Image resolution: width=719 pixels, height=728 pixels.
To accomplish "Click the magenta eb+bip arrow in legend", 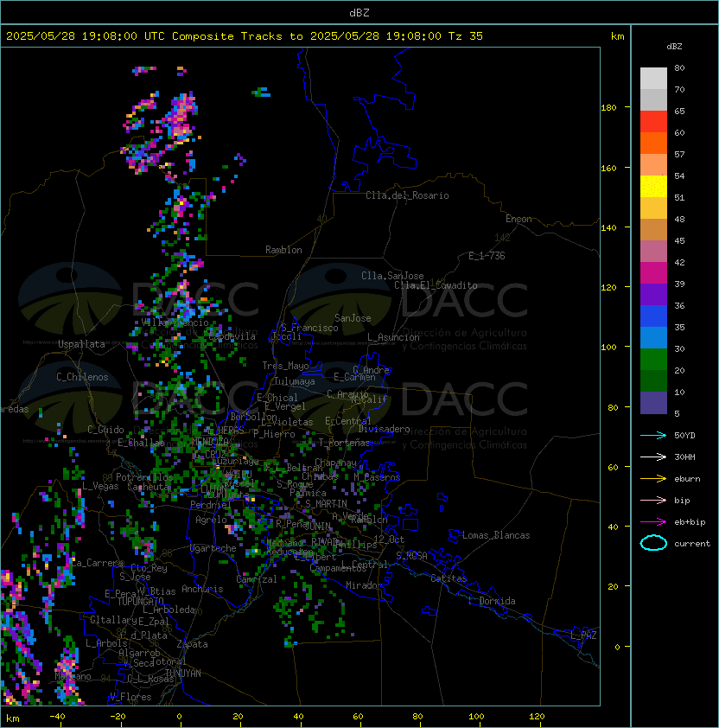I will 653,522.
